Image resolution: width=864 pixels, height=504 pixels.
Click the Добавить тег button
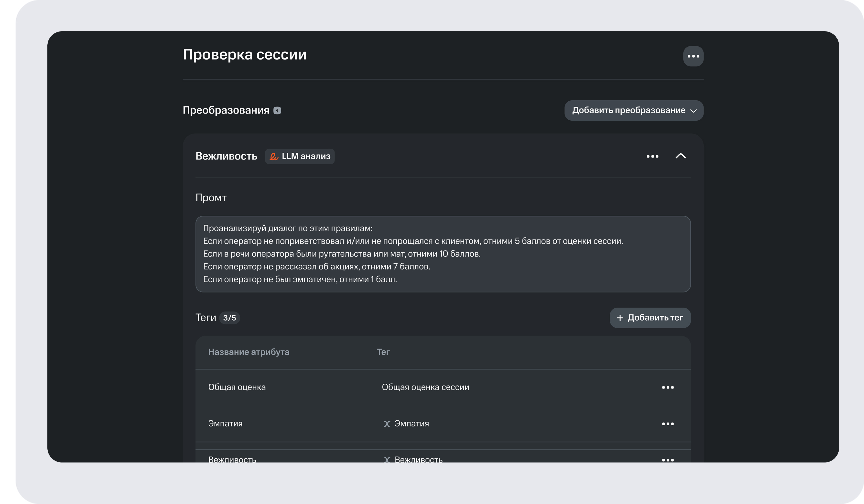coord(650,318)
